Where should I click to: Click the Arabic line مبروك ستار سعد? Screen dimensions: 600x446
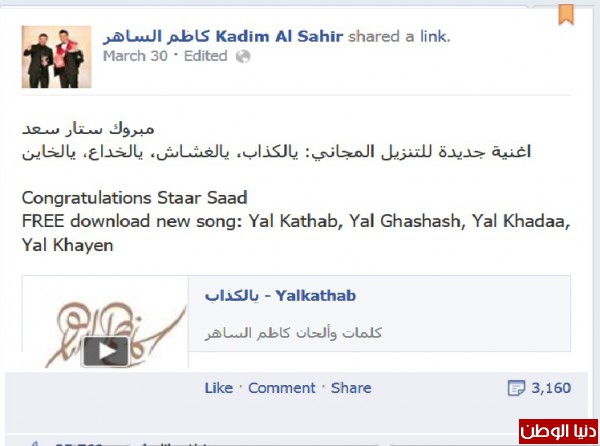tap(88, 129)
